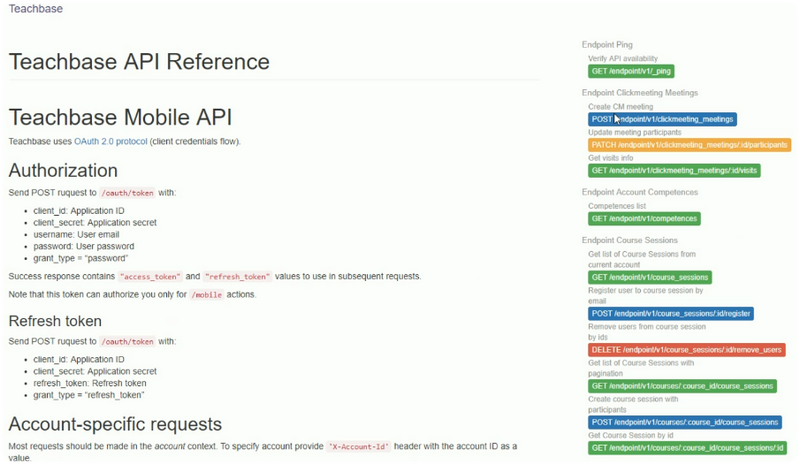
Task: Open the GET Course Session by id endpoint
Action: click(688, 447)
